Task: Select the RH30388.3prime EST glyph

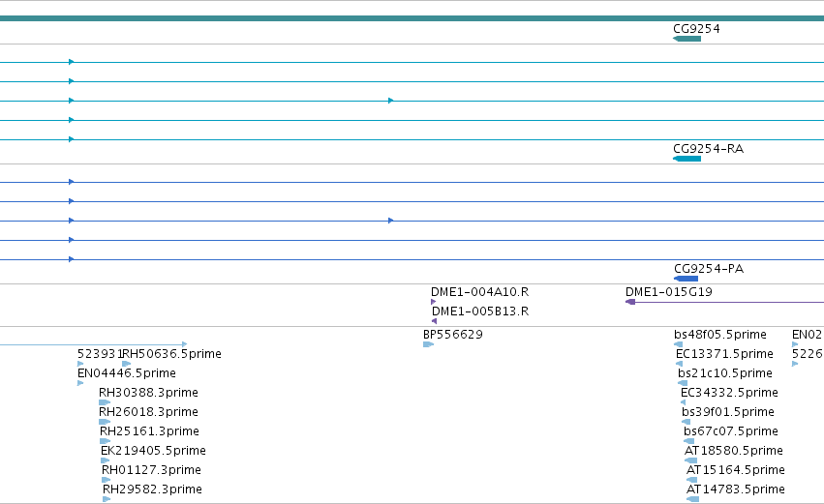Action: 105,402
